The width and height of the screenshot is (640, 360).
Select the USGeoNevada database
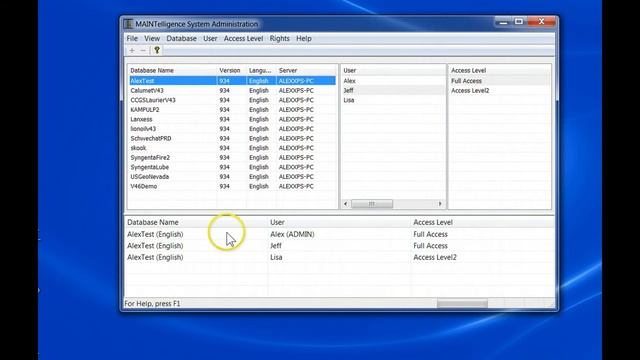click(x=233, y=177)
